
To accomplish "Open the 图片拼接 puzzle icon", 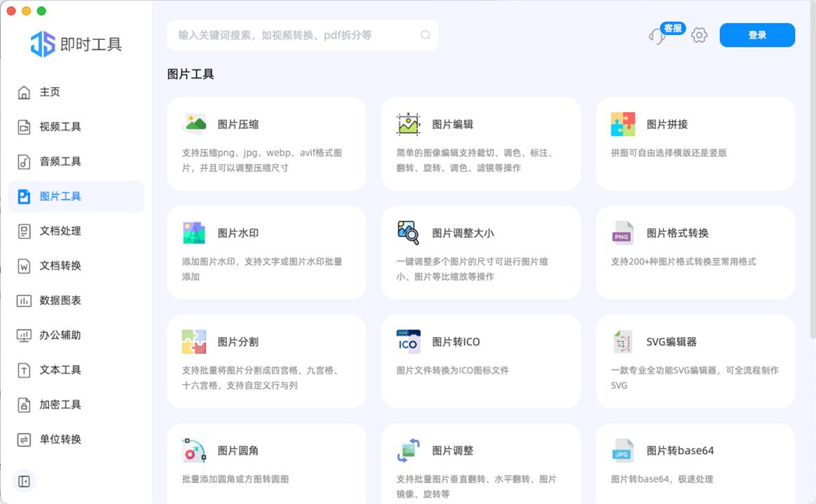I will point(623,124).
